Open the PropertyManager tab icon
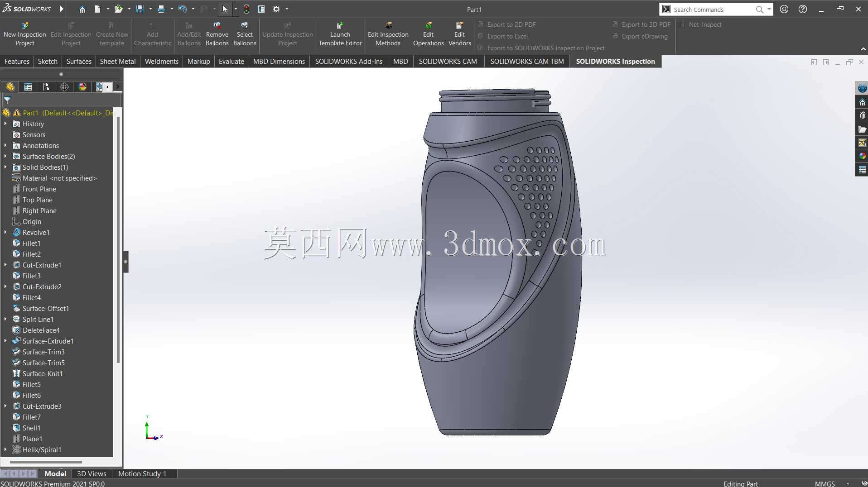The image size is (868, 487). pos(28,87)
